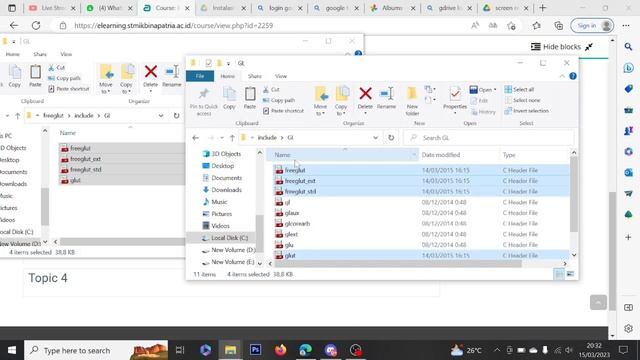Image resolution: width=640 pixels, height=360 pixels.
Task: Click Edit in the Open group
Action: (480, 100)
